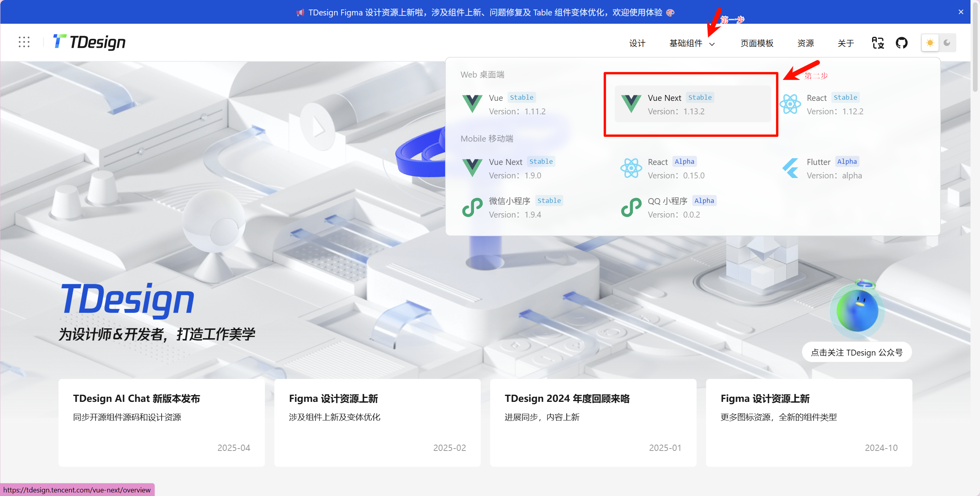Switch to dark theme moon toggle
Image resolution: width=980 pixels, height=496 pixels.
pyautogui.click(x=947, y=43)
